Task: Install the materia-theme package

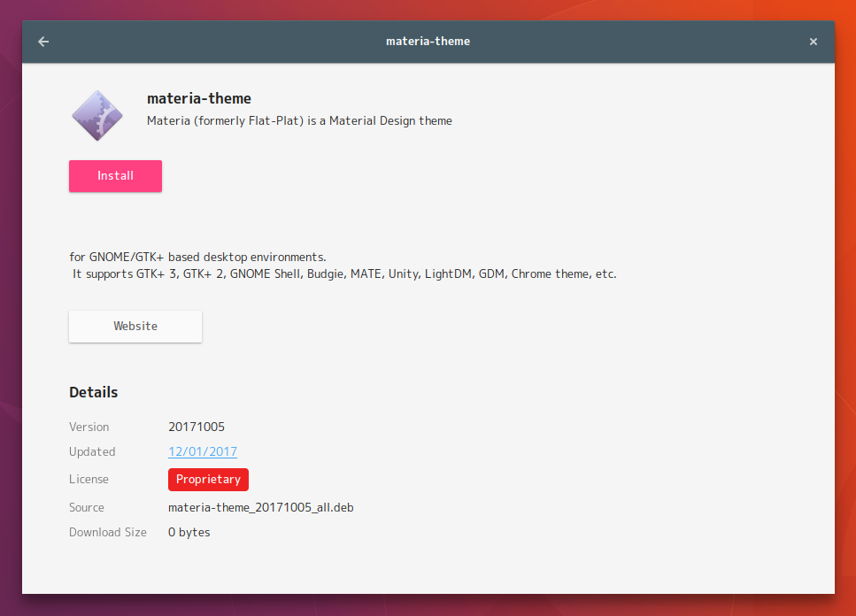Action: pos(115,176)
